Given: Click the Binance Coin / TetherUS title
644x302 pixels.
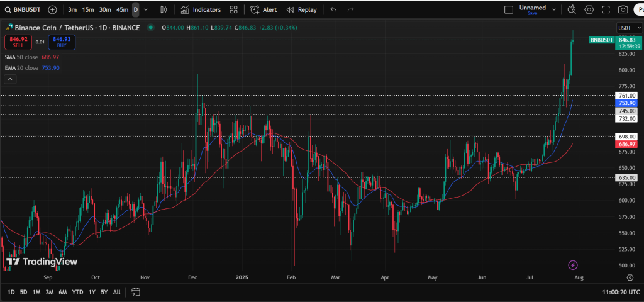Looking at the screenshot, I should click(x=77, y=28).
